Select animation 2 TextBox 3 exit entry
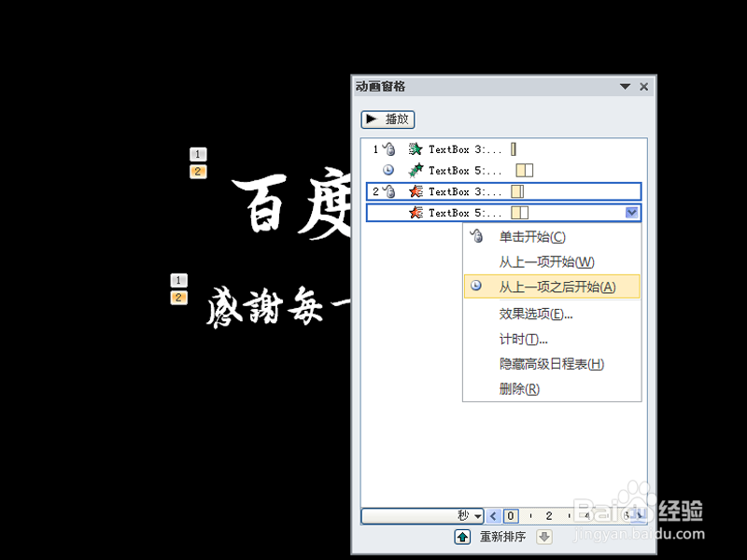 pos(503,191)
